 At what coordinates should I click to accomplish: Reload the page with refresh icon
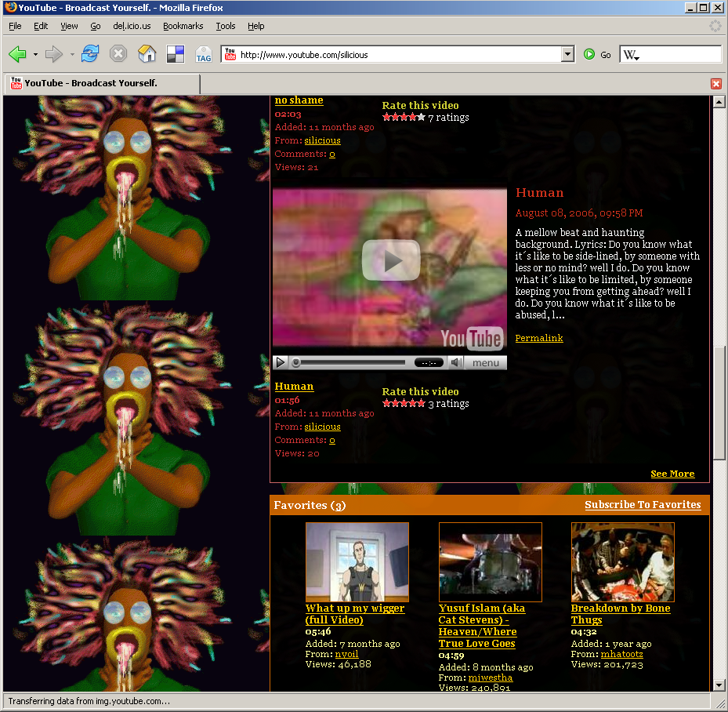89,54
